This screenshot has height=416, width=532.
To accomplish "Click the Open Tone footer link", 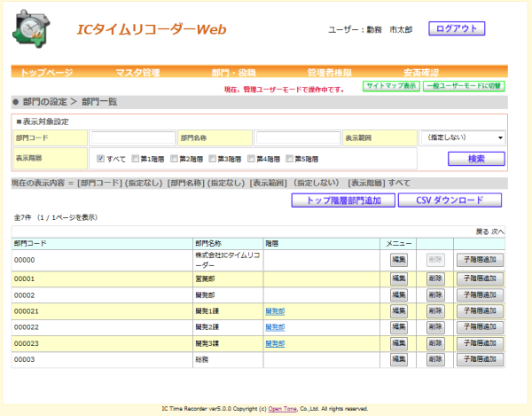I will tap(282, 409).
